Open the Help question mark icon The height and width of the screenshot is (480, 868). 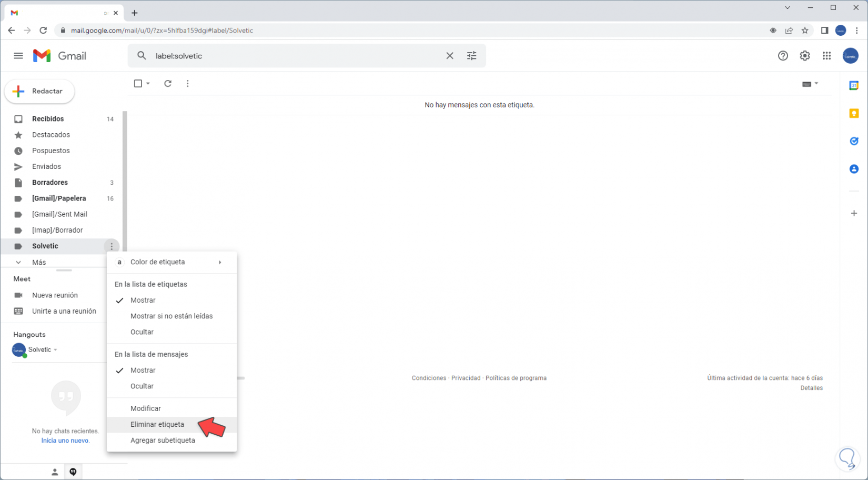(x=783, y=56)
